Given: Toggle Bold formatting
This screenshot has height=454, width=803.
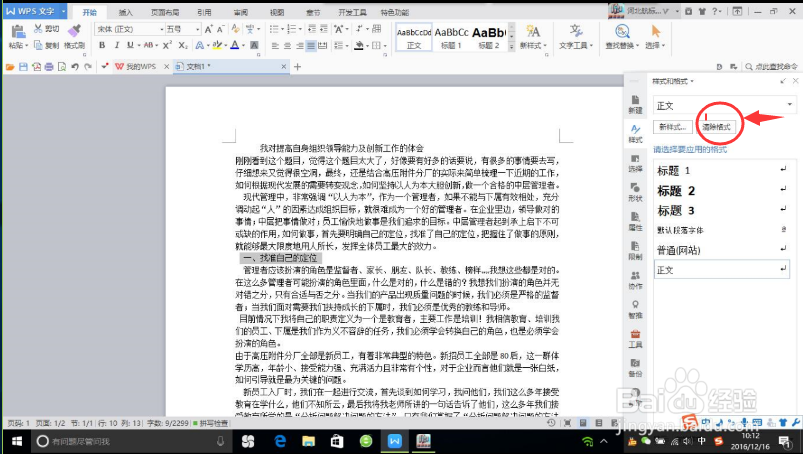Looking at the screenshot, I should click(x=102, y=45).
